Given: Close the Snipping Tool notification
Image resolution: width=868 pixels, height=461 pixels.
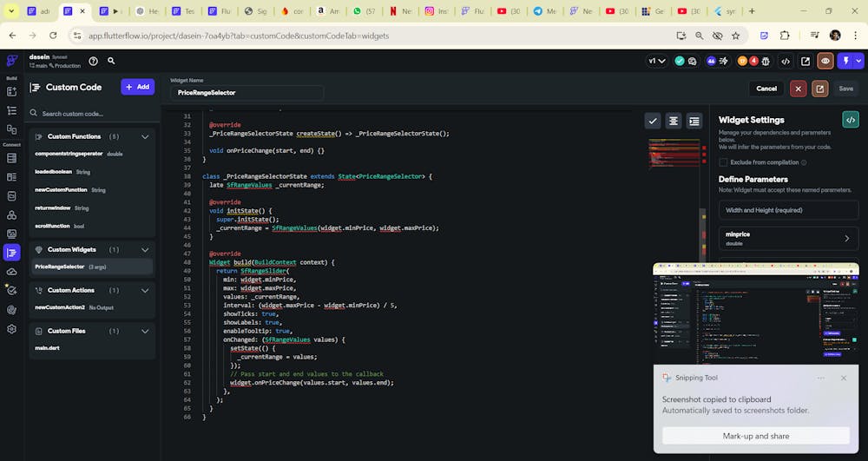Looking at the screenshot, I should tap(843, 378).
